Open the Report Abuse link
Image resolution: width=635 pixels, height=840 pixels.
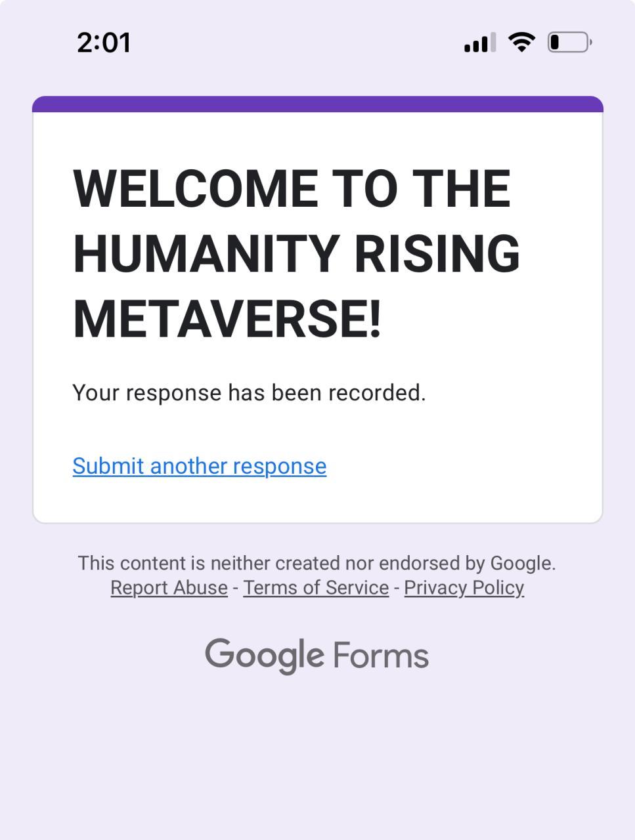169,587
